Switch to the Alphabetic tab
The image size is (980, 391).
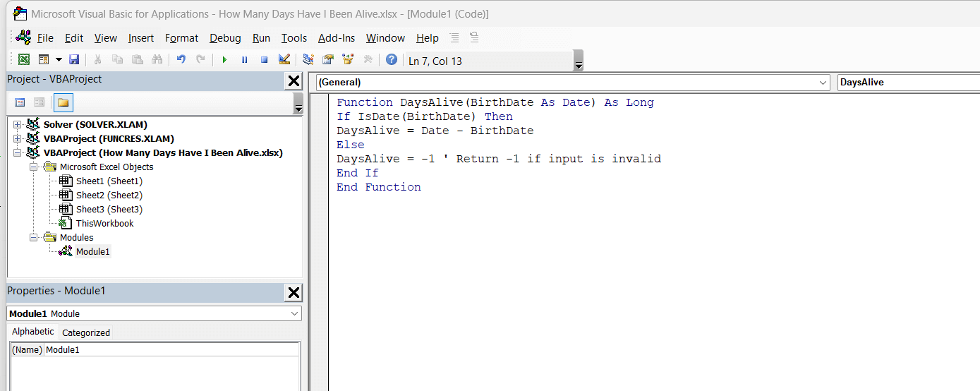[33, 332]
